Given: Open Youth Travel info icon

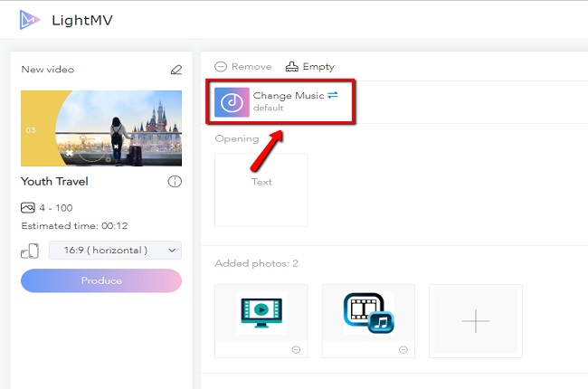Looking at the screenshot, I should click(175, 182).
